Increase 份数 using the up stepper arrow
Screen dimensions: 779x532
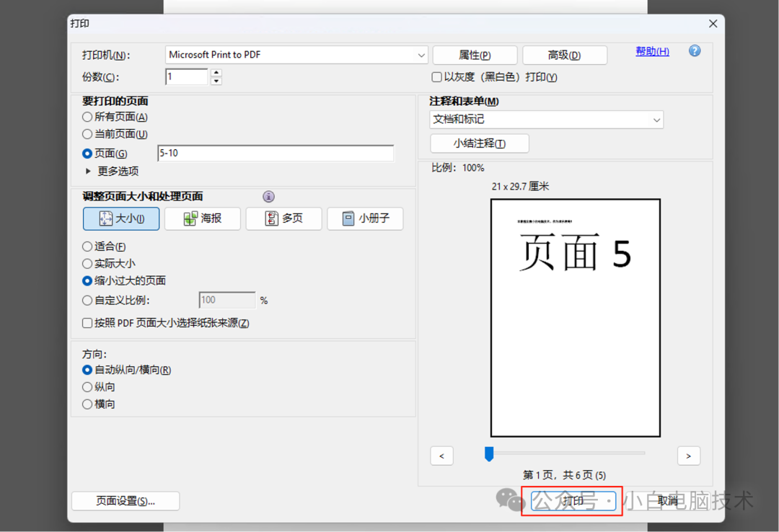pos(216,72)
